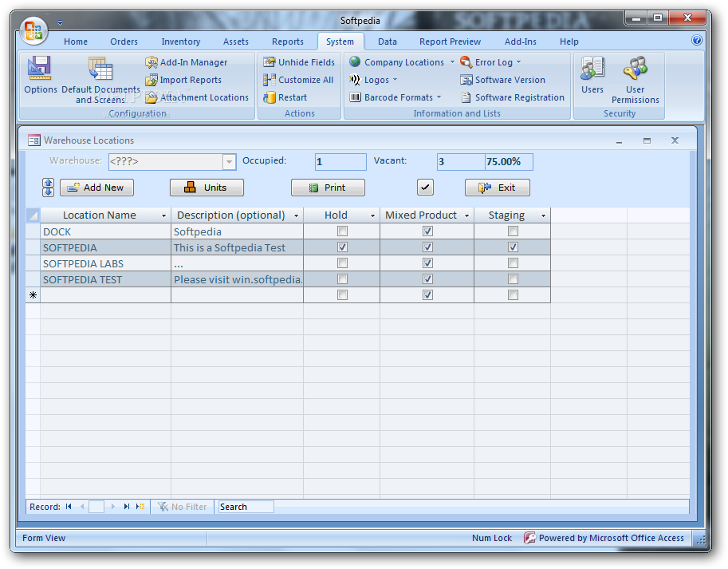Click the up/down sort arrows icon
The width and height of the screenshot is (728, 569).
coord(49,188)
